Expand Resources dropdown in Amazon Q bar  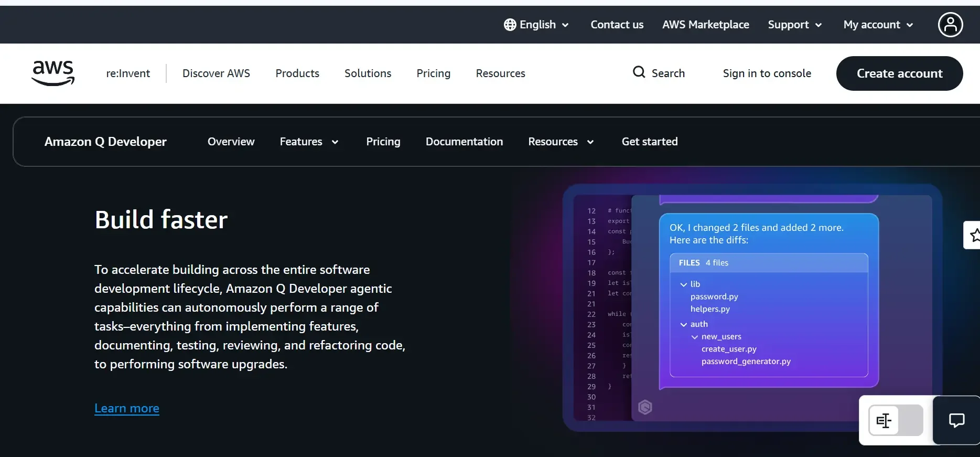(561, 142)
